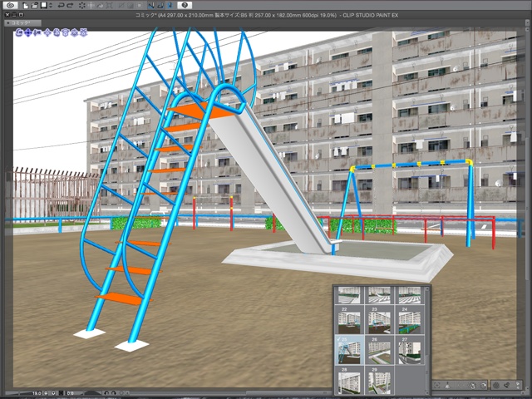Select the seventh 3D object manipulator icon
532x399 pixels.
pos(74,32)
